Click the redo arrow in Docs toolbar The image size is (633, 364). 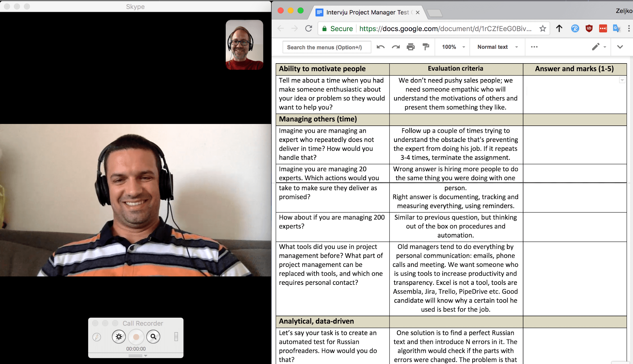pyautogui.click(x=395, y=47)
